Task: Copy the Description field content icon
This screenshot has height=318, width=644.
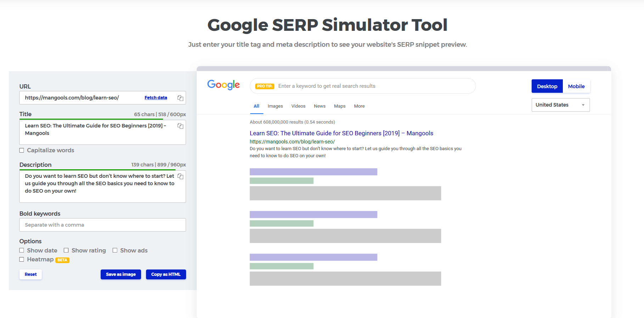Action: pyautogui.click(x=180, y=176)
